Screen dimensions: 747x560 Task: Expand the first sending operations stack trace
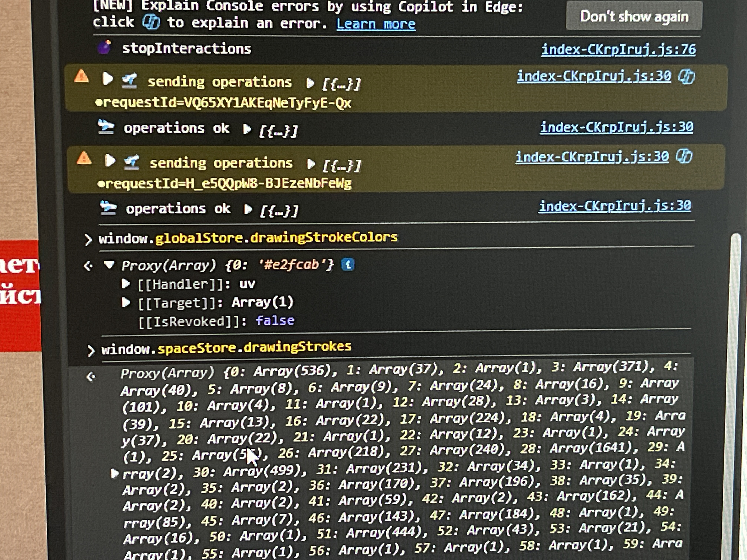click(x=107, y=79)
